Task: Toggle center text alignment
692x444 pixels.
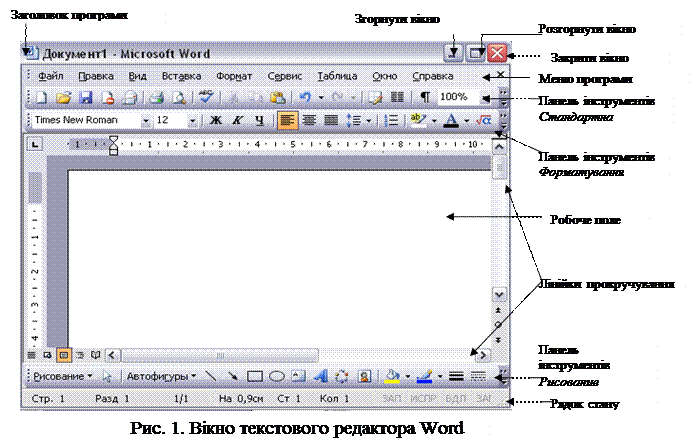Action: point(309,120)
